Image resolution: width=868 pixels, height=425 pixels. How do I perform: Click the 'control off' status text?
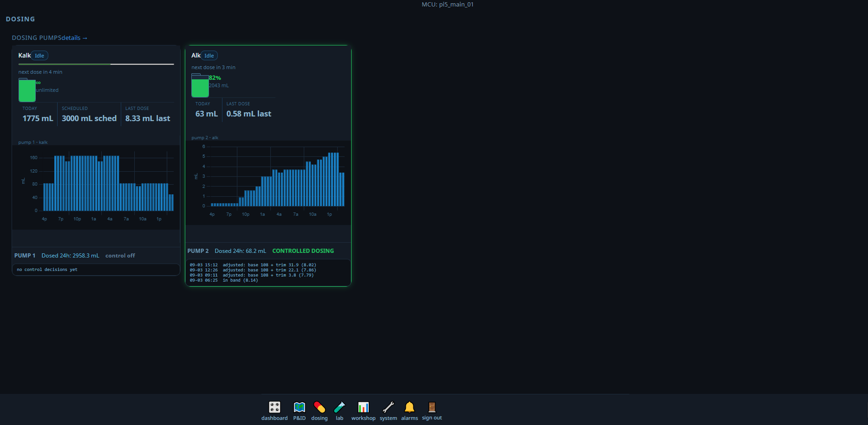pos(120,256)
